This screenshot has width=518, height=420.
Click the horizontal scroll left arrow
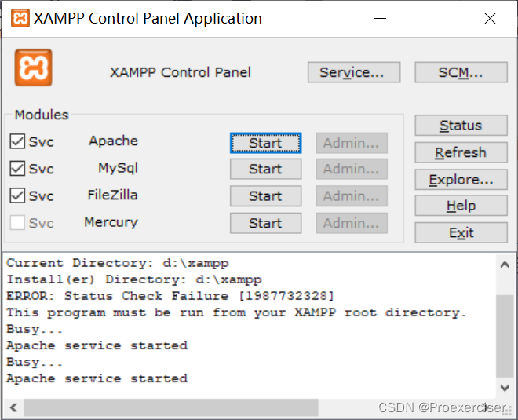click(x=13, y=407)
